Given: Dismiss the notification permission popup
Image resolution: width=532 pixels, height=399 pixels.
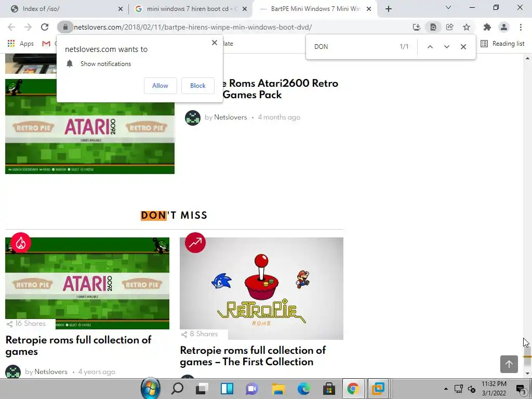Looking at the screenshot, I should point(215,43).
